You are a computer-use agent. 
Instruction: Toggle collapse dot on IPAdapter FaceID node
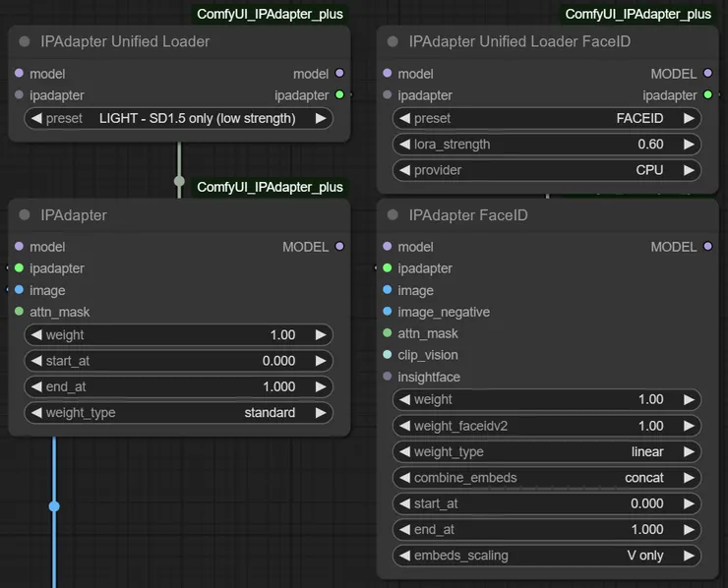coord(393,215)
